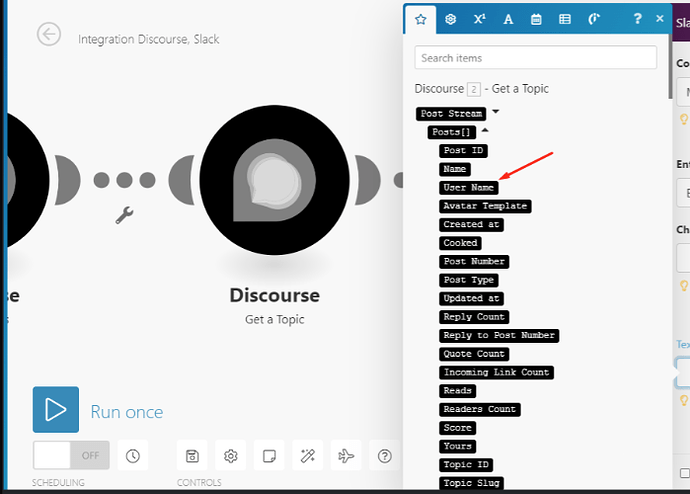The height and width of the screenshot is (494, 690).
Task: Save scenario with disk icon
Action: pos(192,456)
